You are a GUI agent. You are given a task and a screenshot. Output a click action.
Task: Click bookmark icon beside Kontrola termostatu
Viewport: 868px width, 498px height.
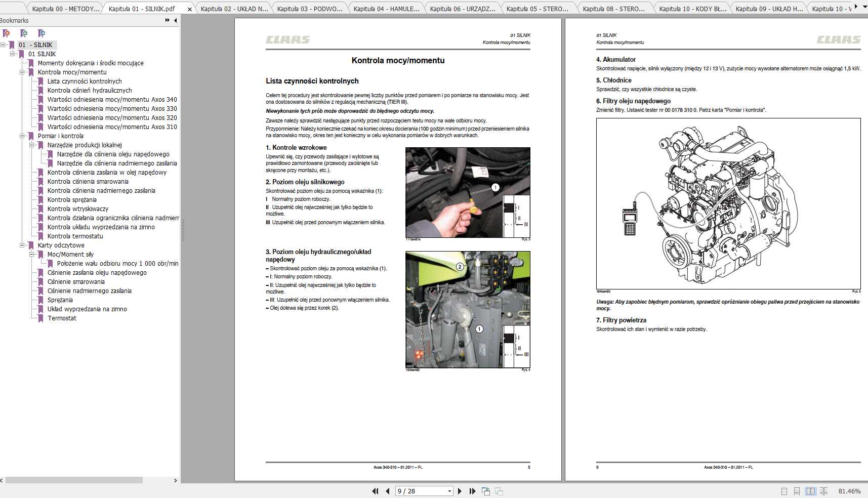(x=41, y=236)
